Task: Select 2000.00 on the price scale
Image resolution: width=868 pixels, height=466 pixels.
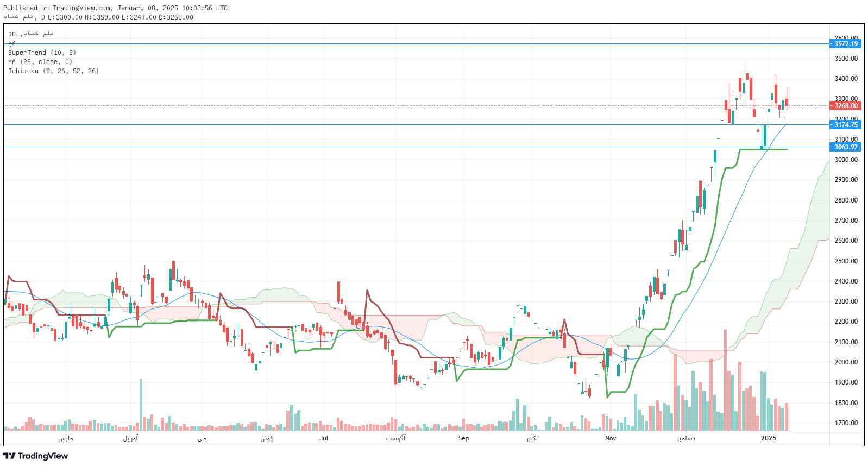Action: click(846, 362)
